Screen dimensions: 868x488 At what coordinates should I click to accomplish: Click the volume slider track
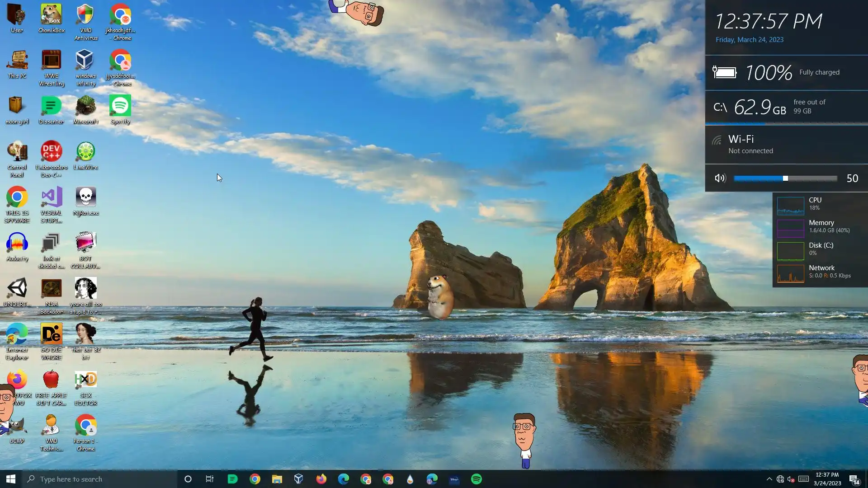point(814,178)
